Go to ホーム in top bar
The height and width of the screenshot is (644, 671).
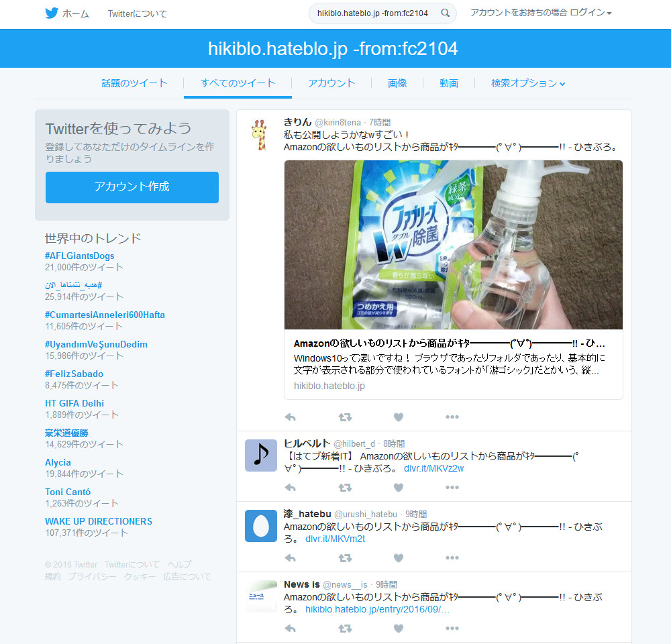click(x=76, y=13)
